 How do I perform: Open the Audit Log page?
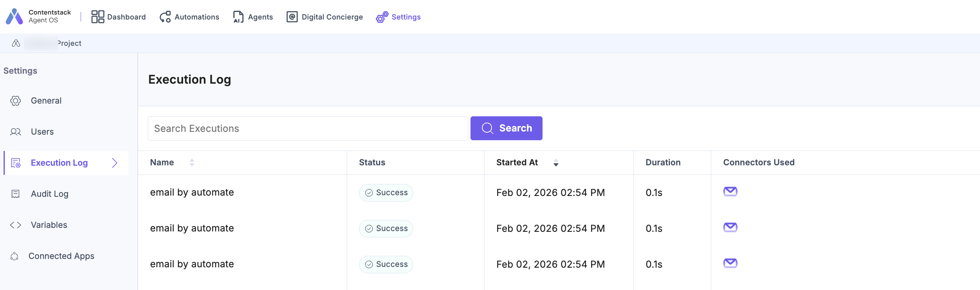(49, 194)
